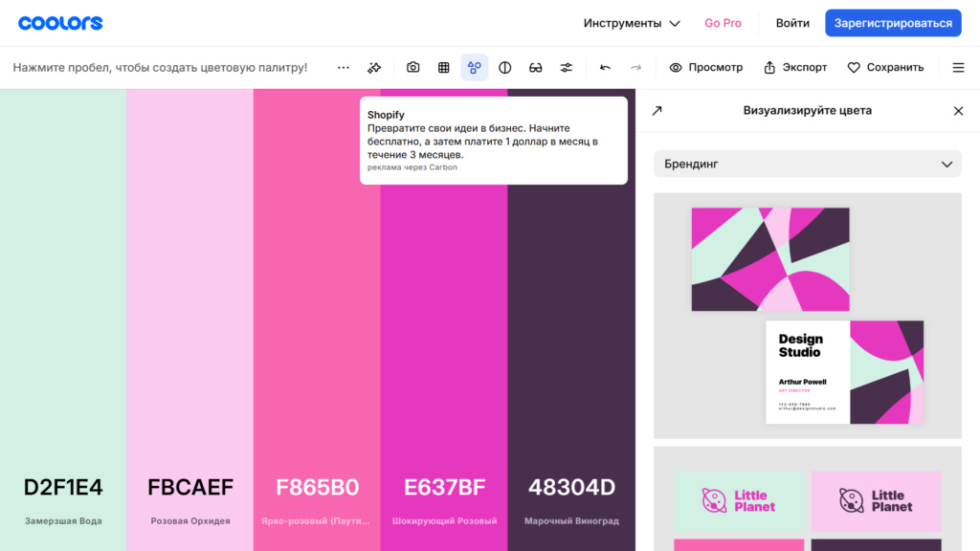
Task: Open the adjust palette sliders icon
Action: (567, 68)
